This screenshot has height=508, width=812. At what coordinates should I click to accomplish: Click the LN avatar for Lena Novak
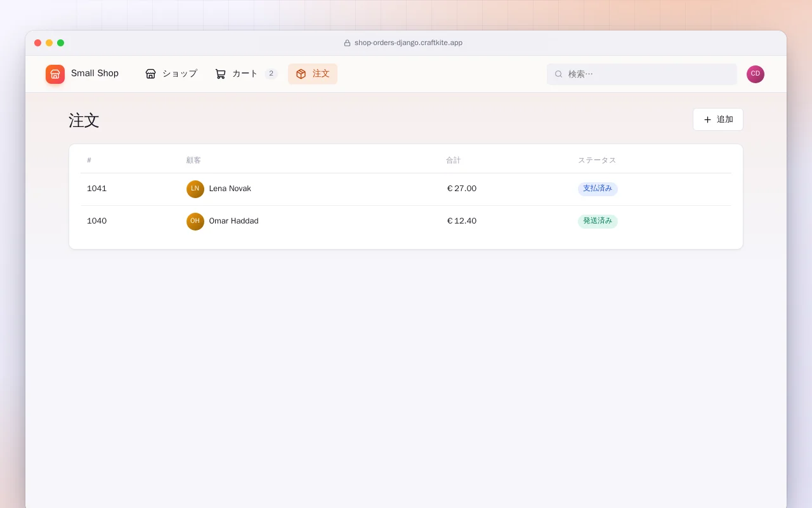click(x=195, y=189)
